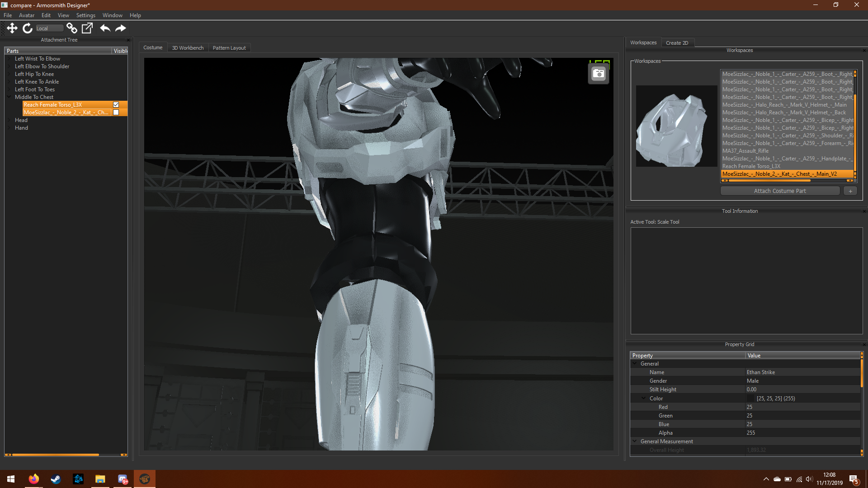Click the dark Color swatch in Property Grid
The width and height of the screenshot is (868, 488).
tap(750, 399)
